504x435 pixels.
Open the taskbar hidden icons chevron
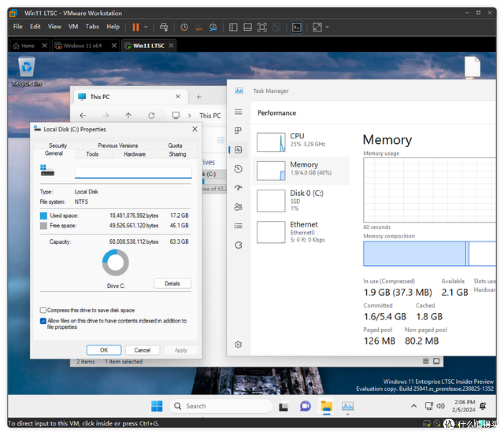click(413, 406)
